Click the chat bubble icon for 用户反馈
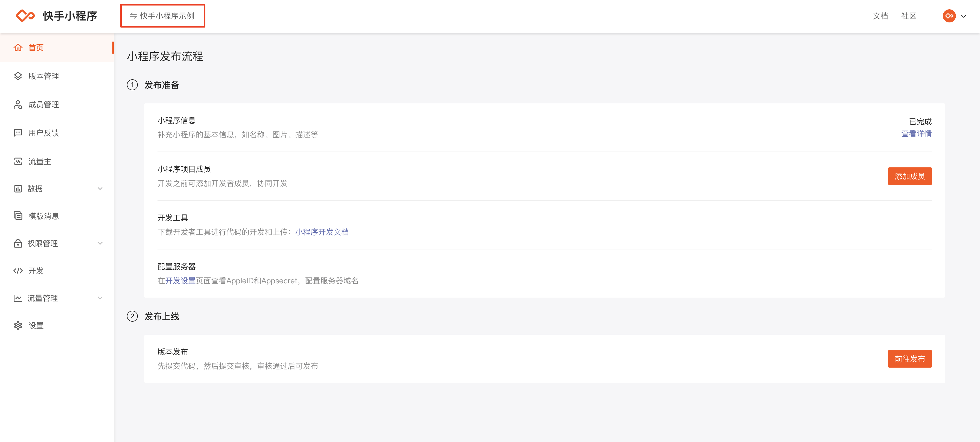Screen dimensions: 980x442 point(18,133)
